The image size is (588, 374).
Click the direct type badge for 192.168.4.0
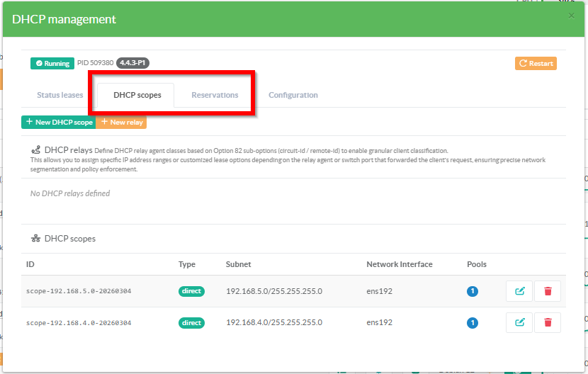click(x=191, y=323)
